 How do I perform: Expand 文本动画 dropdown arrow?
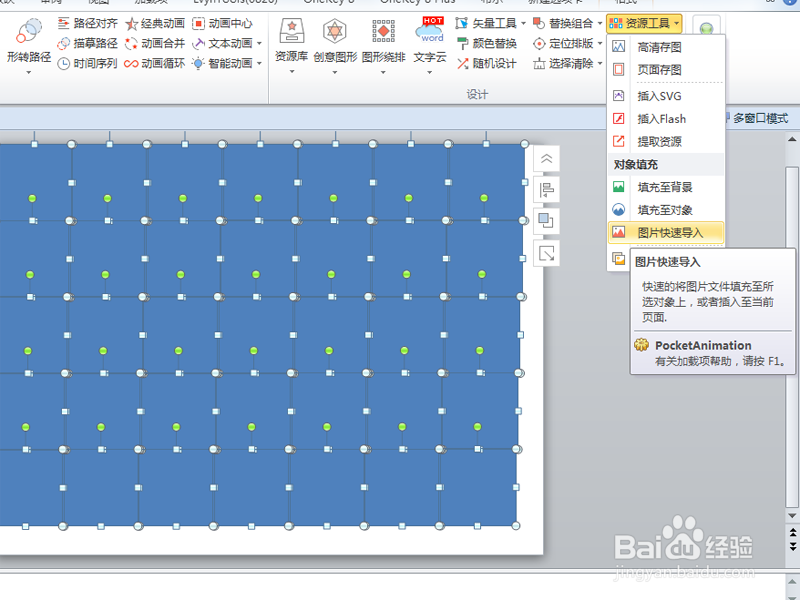259,43
